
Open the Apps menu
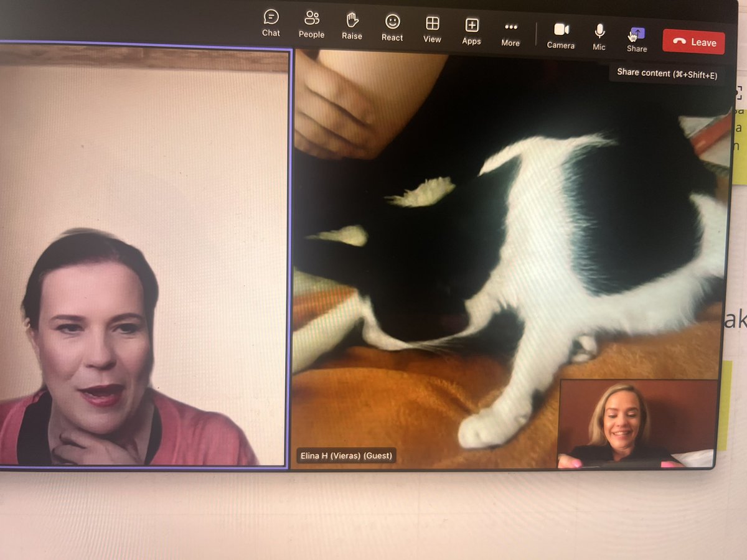point(471,31)
